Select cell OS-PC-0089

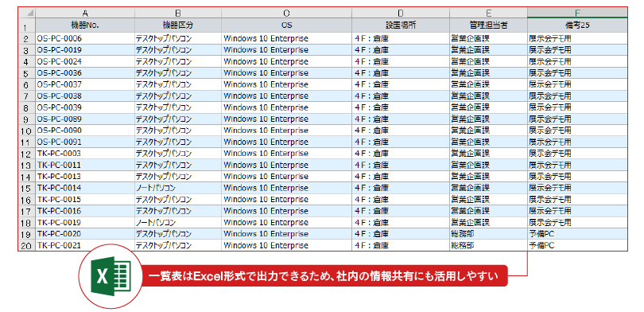pyautogui.click(x=85, y=119)
